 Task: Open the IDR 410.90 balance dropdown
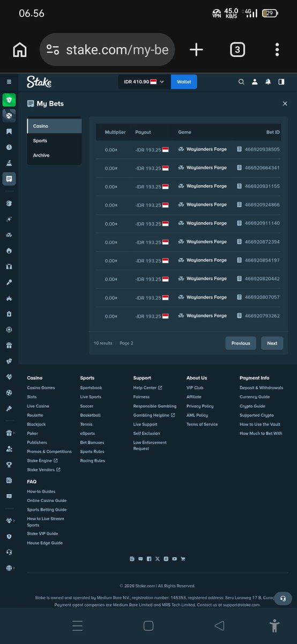click(x=144, y=82)
